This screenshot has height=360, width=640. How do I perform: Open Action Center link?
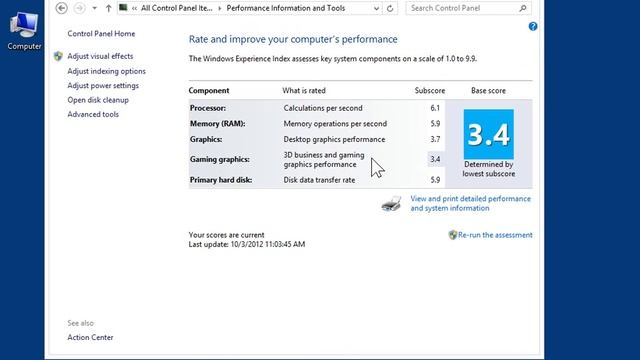[x=90, y=338]
